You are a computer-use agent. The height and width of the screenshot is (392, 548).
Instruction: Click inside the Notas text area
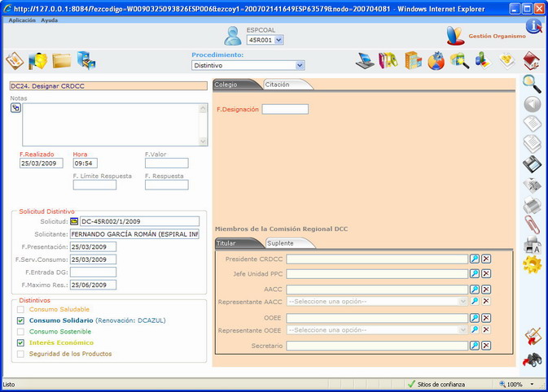click(x=111, y=124)
